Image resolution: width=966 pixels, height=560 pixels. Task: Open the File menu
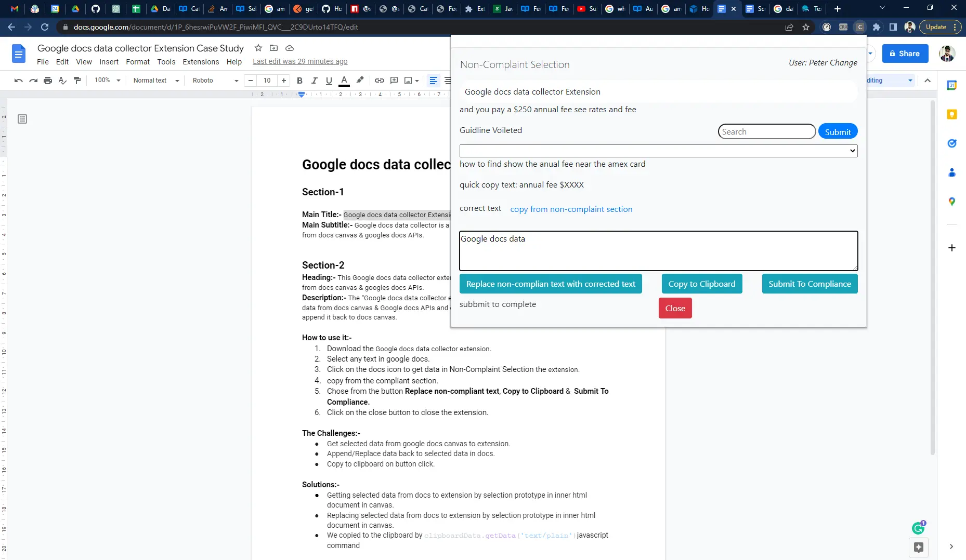pos(43,62)
